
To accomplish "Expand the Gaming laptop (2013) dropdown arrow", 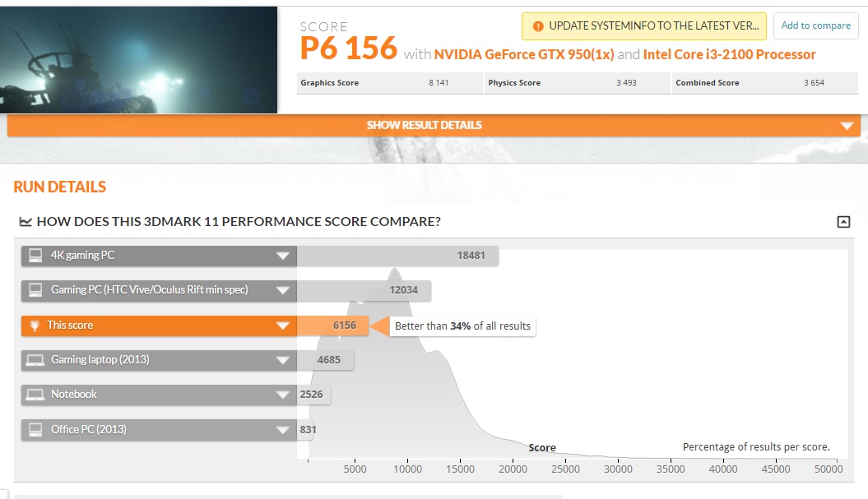I will pyautogui.click(x=282, y=360).
